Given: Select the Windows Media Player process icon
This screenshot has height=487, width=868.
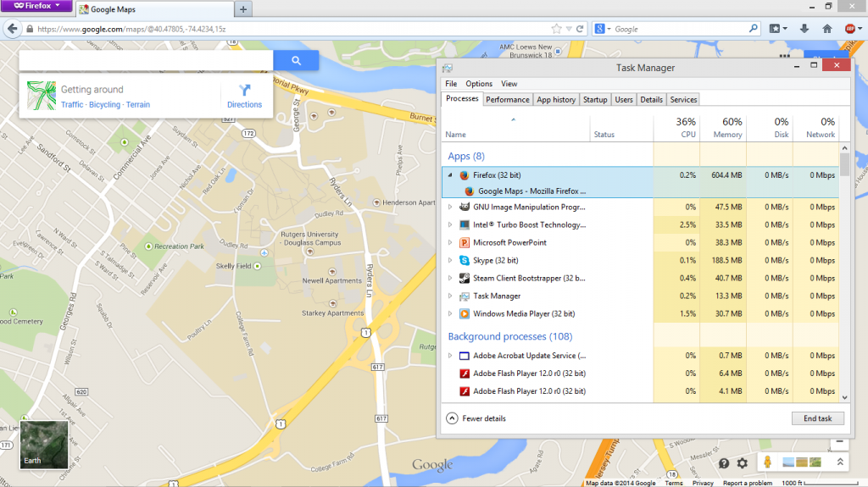Looking at the screenshot, I should coord(465,313).
